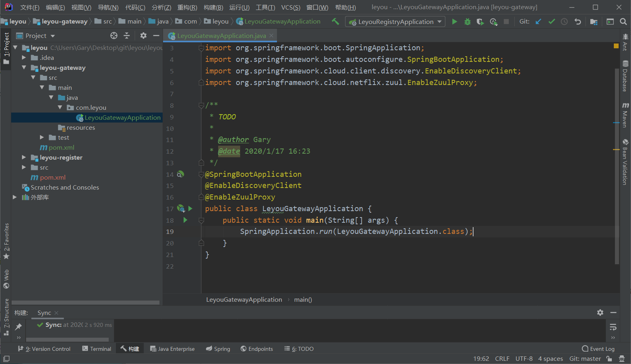631x364 pixels.
Task: Click Spring bean gutter icon on line 14
Action: pyautogui.click(x=180, y=174)
